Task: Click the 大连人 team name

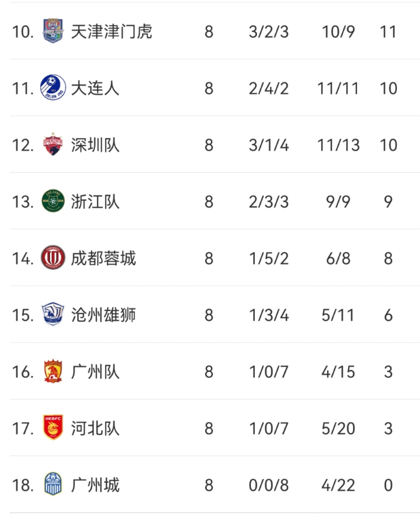Action: (x=95, y=88)
